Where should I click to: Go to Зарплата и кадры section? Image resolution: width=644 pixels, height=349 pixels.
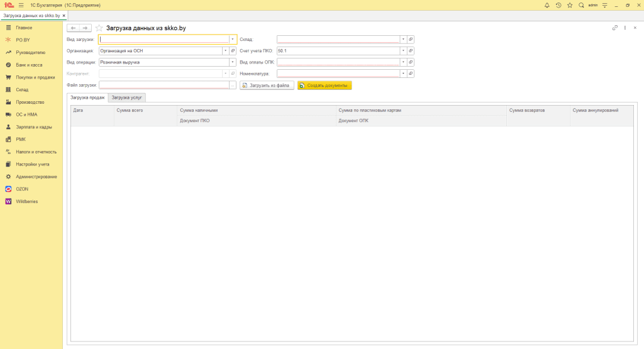34,127
